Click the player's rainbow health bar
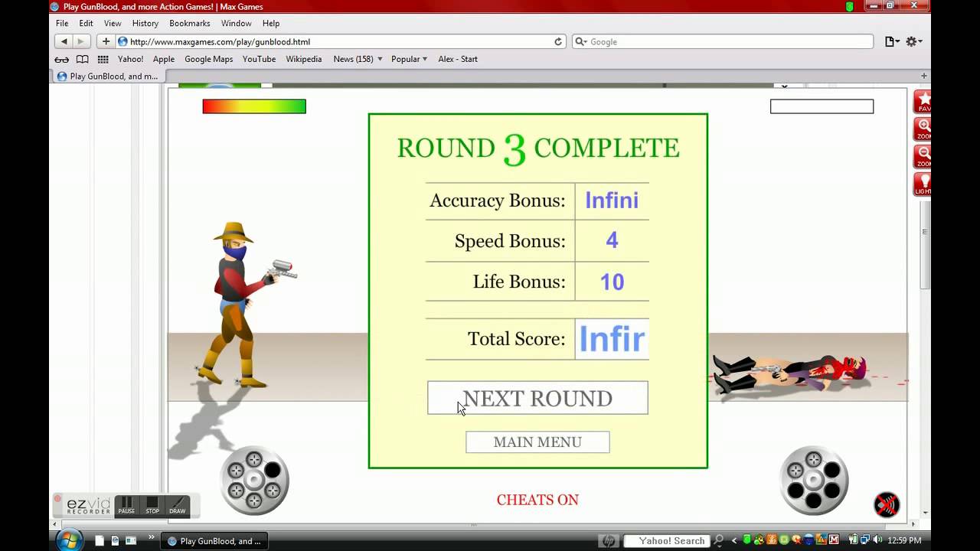This screenshot has height=551, width=980. click(x=254, y=106)
